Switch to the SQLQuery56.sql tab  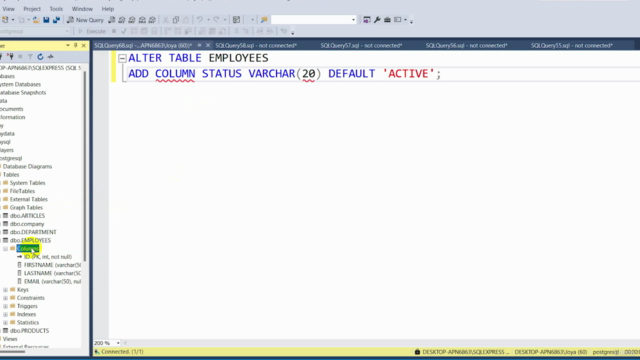point(467,45)
